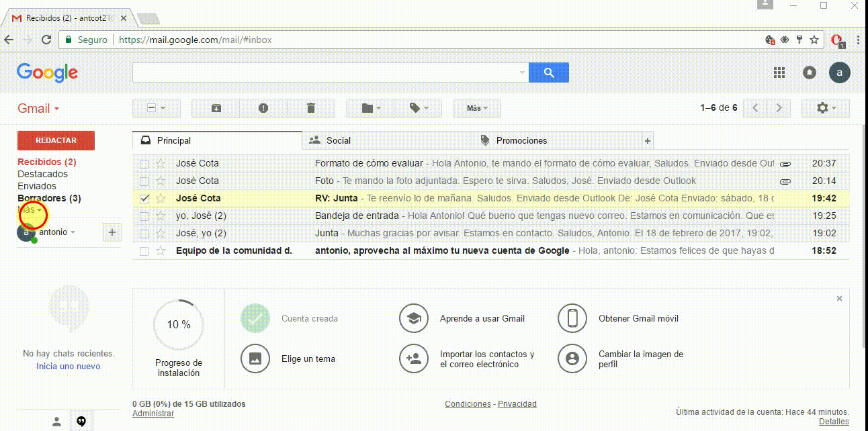This screenshot has width=868, height=431.
Task: Switch to Hangouts chat icon at bottom
Action: click(81, 422)
